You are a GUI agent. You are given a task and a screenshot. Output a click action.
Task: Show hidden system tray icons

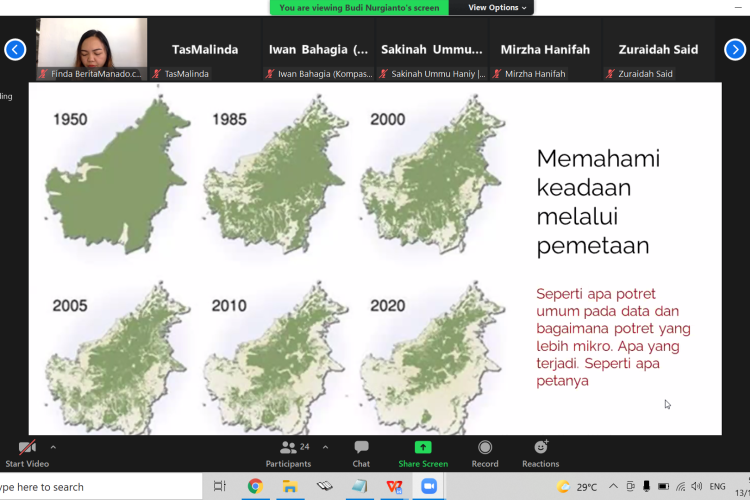click(x=613, y=487)
